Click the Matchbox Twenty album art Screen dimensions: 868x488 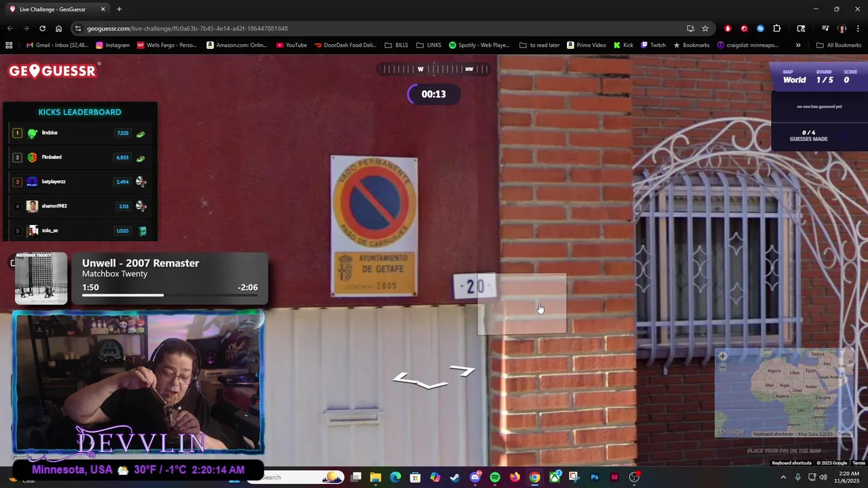[x=41, y=279]
